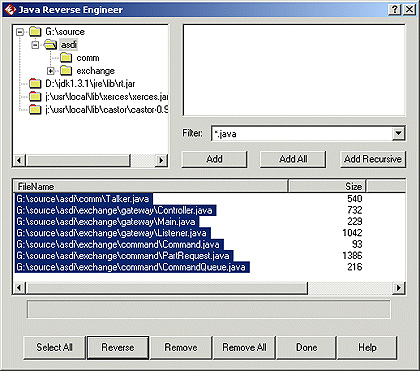The width and height of the screenshot is (420, 371).
Task: Select the xerces jar folder icon
Action: tap(35, 97)
